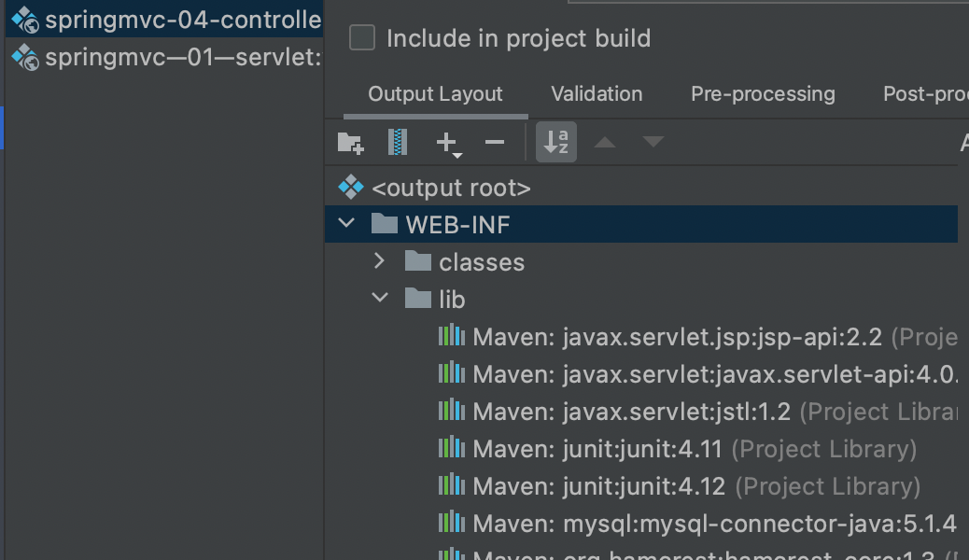This screenshot has width=969, height=560.
Task: Move the selected element up
Action: [x=605, y=141]
